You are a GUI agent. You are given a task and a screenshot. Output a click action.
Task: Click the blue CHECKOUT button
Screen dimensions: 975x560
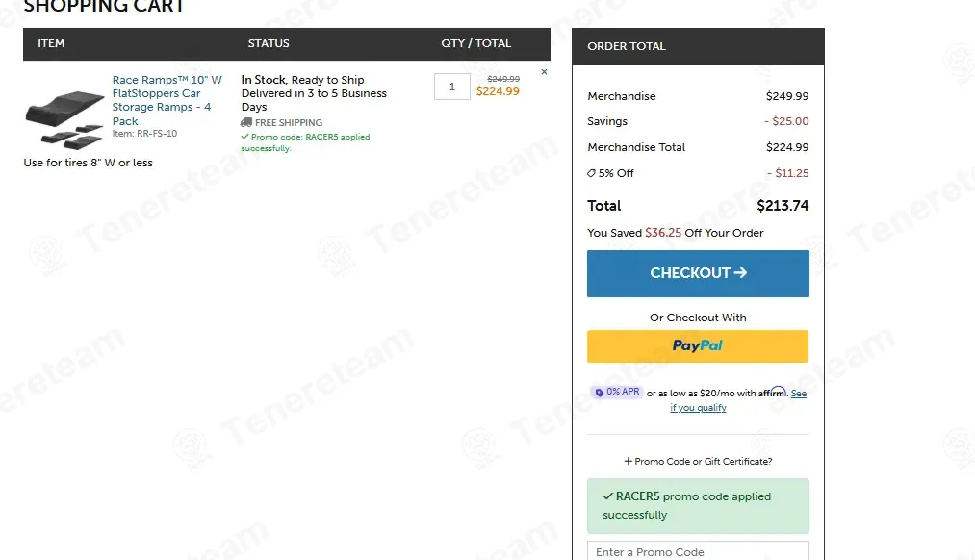698,273
